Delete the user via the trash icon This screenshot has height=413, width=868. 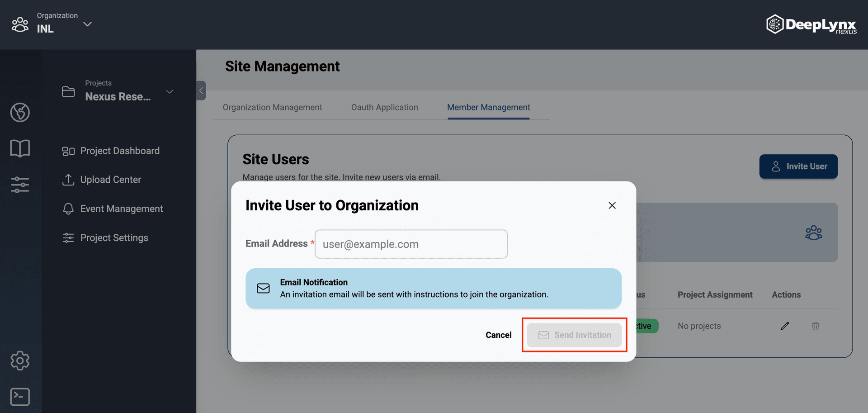tap(816, 326)
